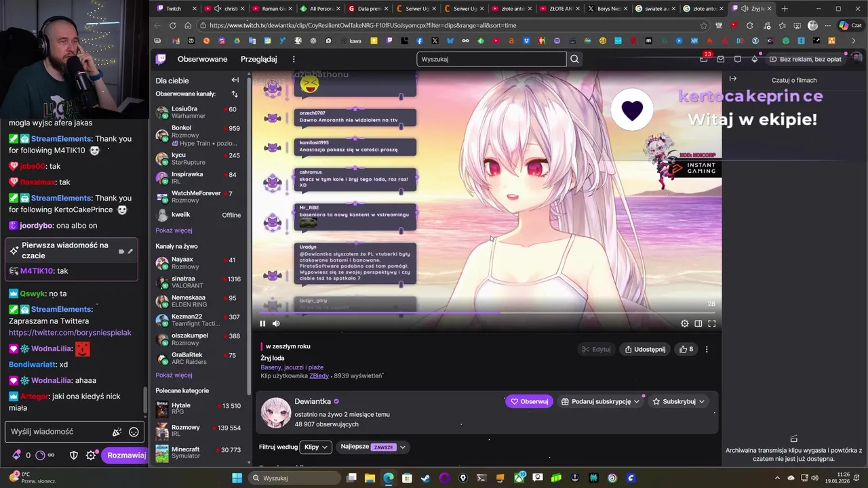868x488 pixels.
Task: Click the Udostępnij share button
Action: [x=646, y=349]
